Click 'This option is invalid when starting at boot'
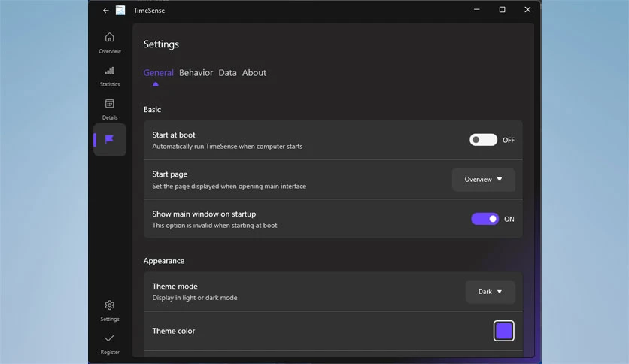This screenshot has height=364, width=629. 214,226
